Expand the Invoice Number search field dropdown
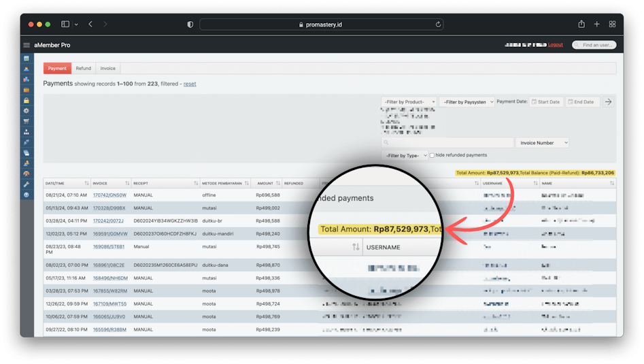 543,143
